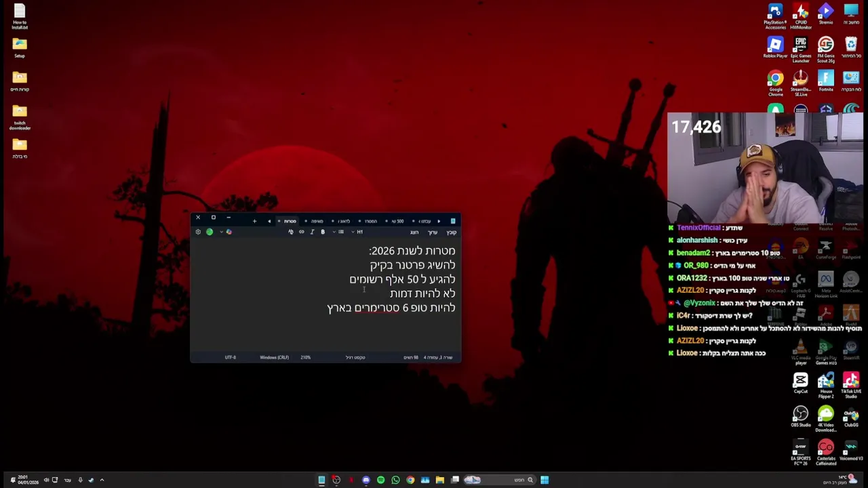Image resolution: width=868 pixels, height=488 pixels.
Task: Open WhatsApp from the taskbar
Action: tap(395, 480)
